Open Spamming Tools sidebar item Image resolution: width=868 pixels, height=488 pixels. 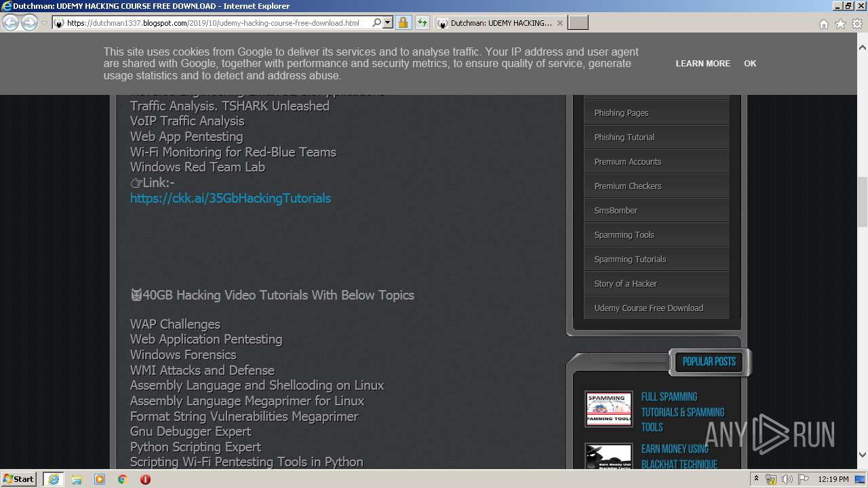click(656, 235)
